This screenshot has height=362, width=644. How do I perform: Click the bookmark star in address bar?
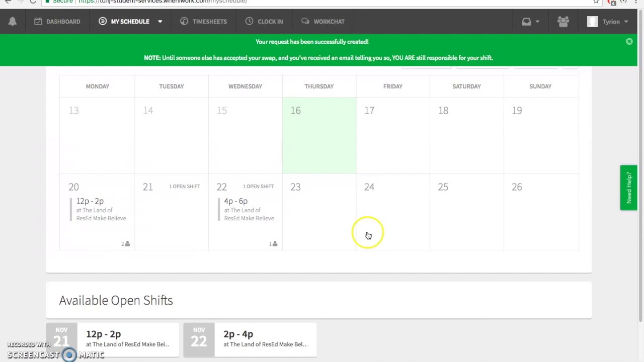click(596, 2)
